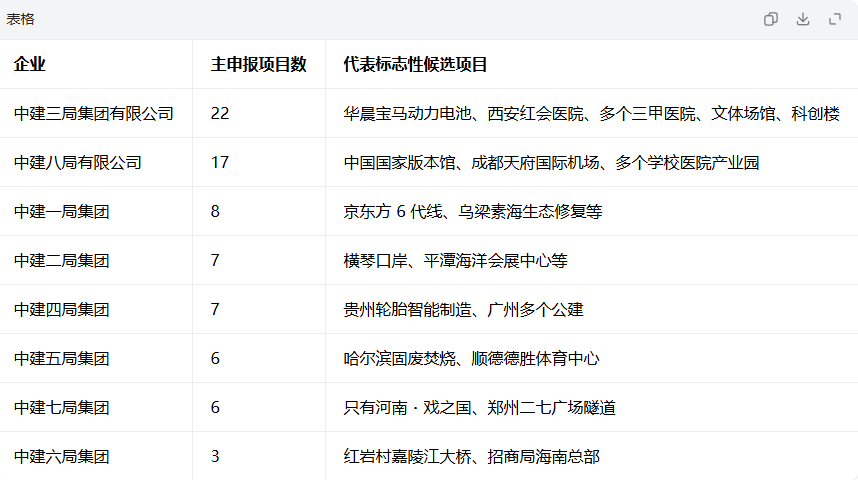Image resolution: width=858 pixels, height=480 pixels.
Task: Click the 表格 title label
Action: (20, 19)
